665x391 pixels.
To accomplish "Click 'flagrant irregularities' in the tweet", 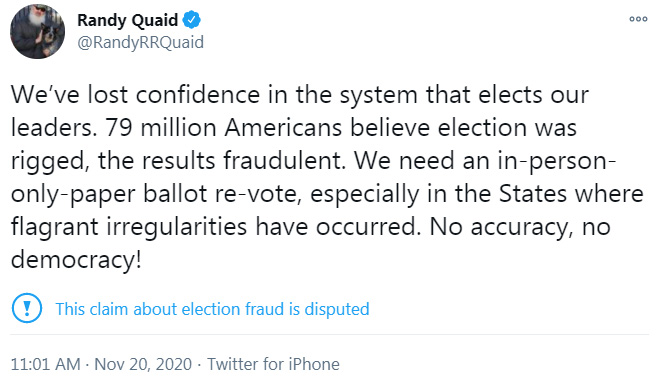I will coord(129,226).
